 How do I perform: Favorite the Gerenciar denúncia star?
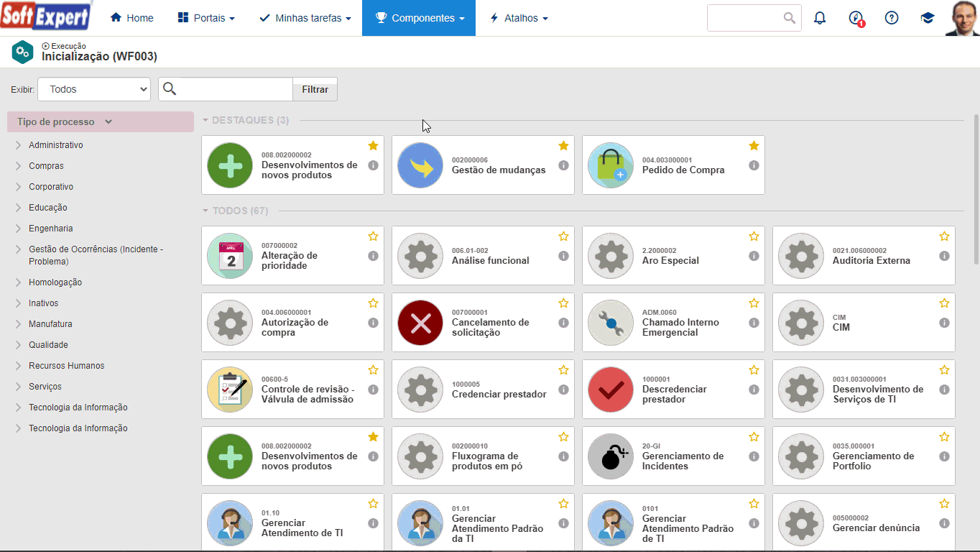point(944,504)
